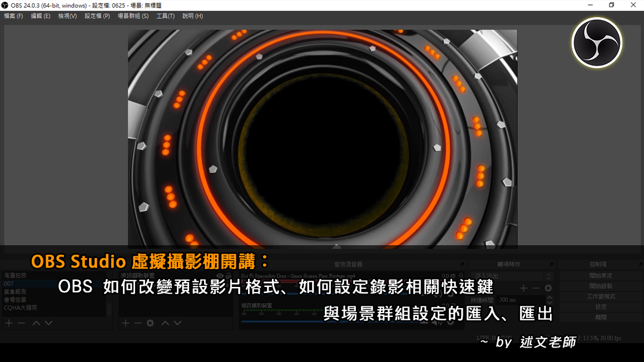The image size is (644, 362).
Task: Undock the 音效混音器 panel with its float icon
Action: pyautogui.click(x=462, y=264)
